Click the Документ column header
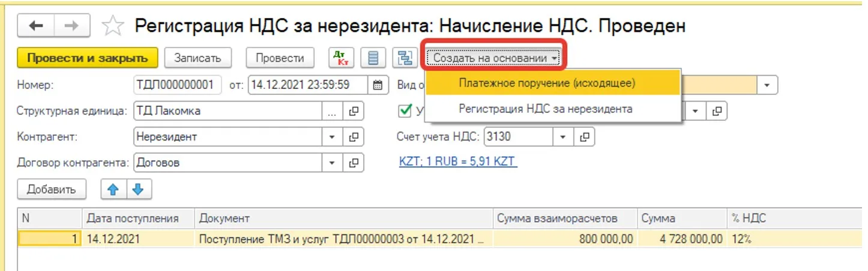Image resolution: width=868 pixels, height=271 pixels. pos(343,219)
